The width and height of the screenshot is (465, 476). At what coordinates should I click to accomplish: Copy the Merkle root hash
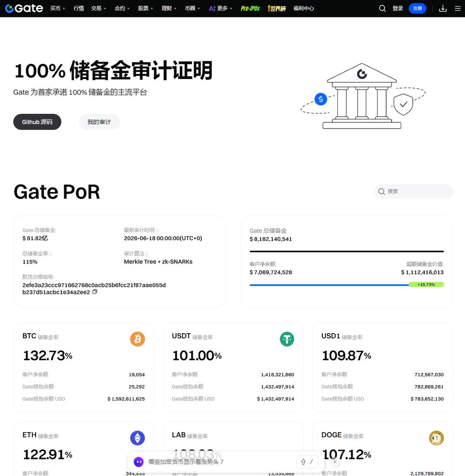95,292
